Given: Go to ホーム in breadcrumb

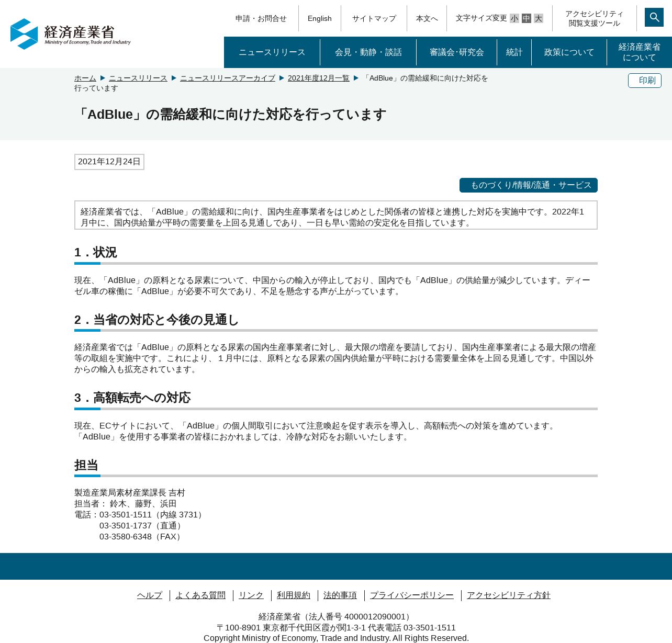Looking at the screenshot, I should click(x=85, y=78).
